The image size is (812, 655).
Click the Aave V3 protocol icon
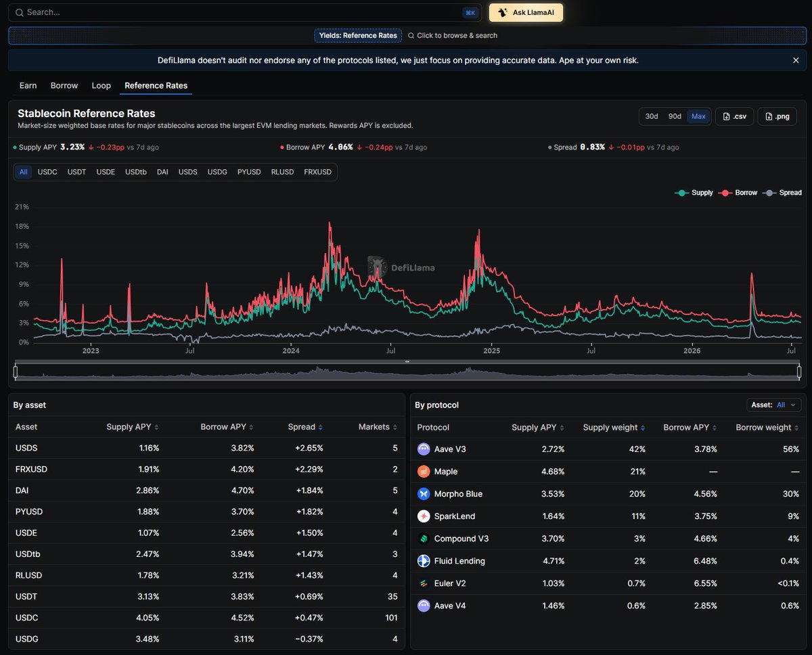tap(424, 449)
